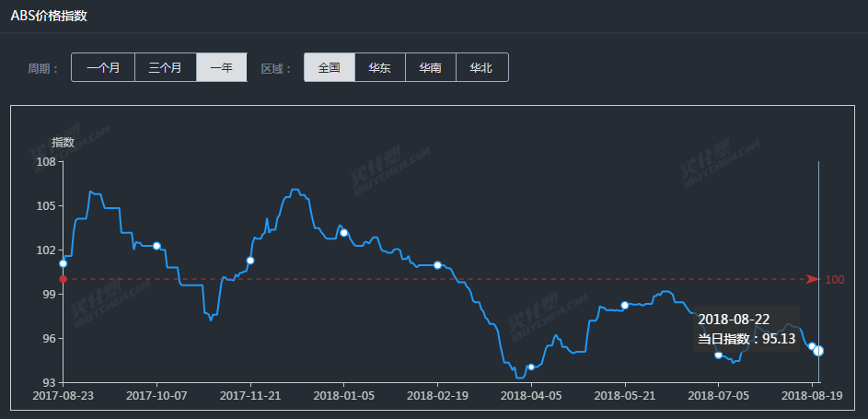This screenshot has height=419, width=868.
Task: Click the data point above 2018-07-05
Action: 719,355
